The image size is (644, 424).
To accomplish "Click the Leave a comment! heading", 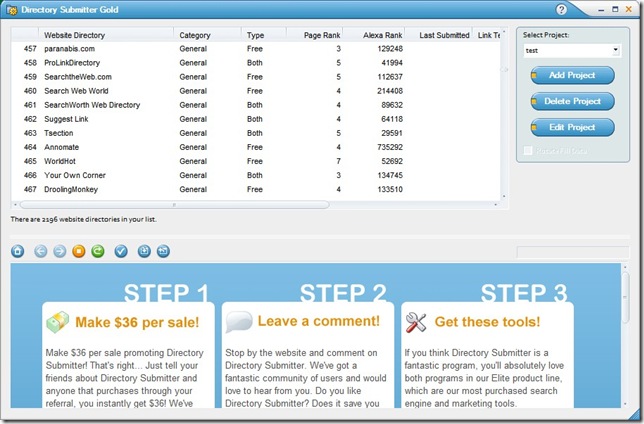I will tap(319, 321).
